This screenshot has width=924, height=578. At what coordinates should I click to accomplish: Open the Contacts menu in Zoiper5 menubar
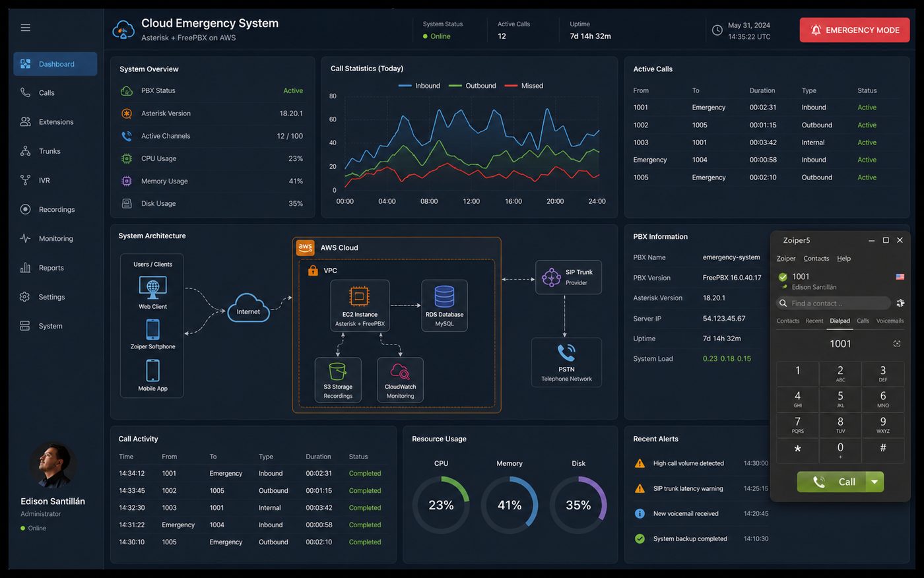(x=816, y=259)
